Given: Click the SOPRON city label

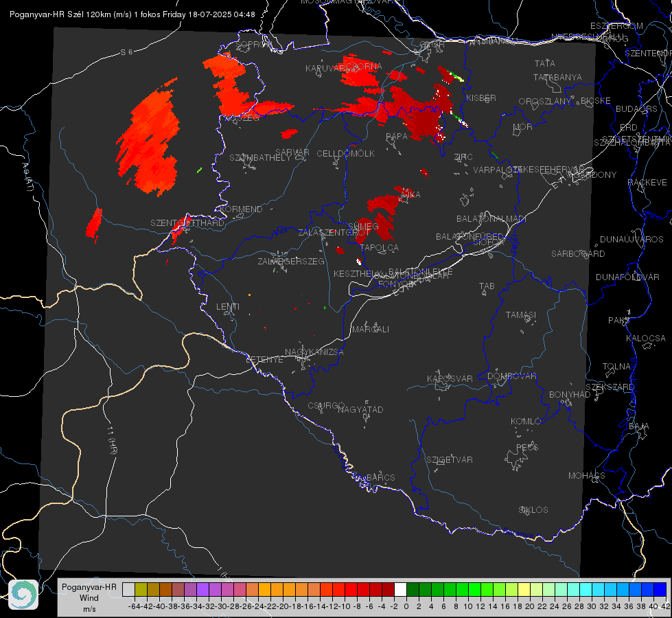Looking at the screenshot, I should pyautogui.click(x=254, y=44).
